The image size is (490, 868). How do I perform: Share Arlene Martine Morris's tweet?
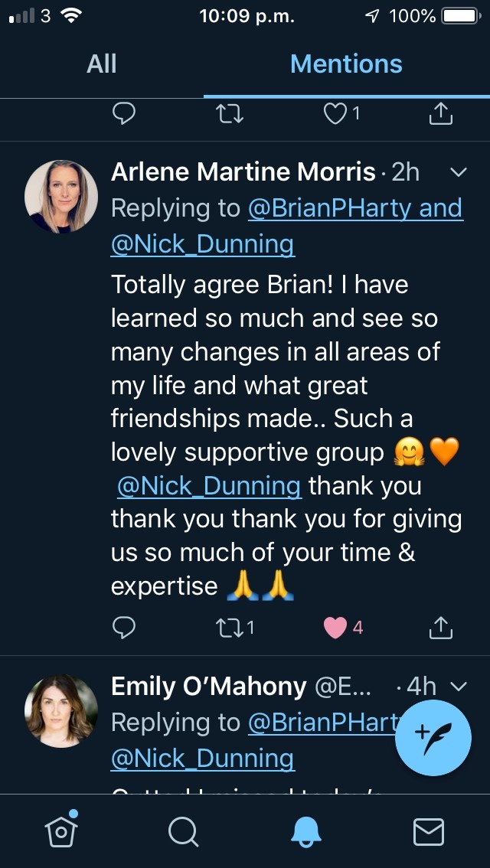[439, 628]
